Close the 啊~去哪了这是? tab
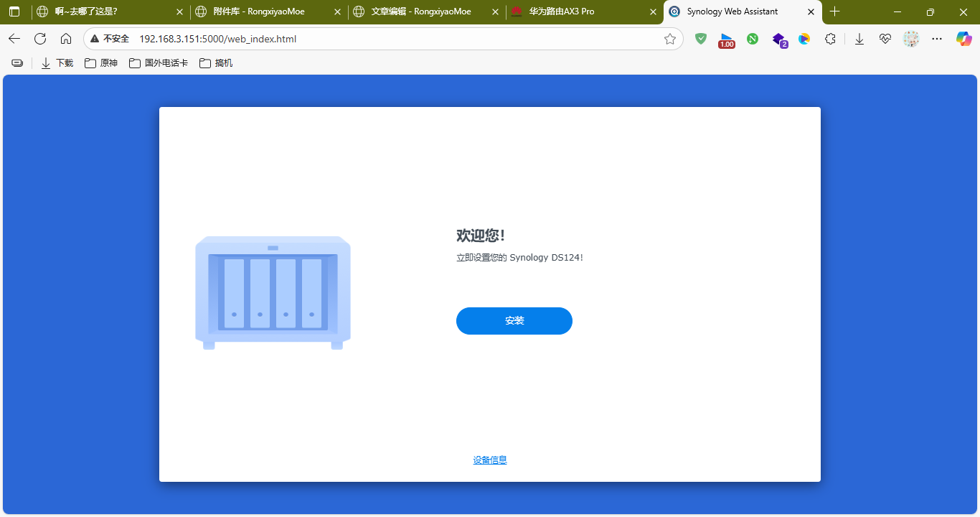The height and width of the screenshot is (517, 980). [x=179, y=11]
